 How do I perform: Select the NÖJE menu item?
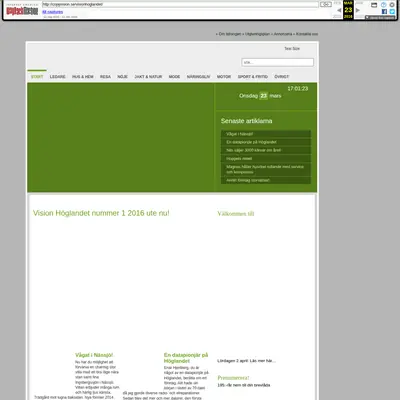tap(122, 77)
